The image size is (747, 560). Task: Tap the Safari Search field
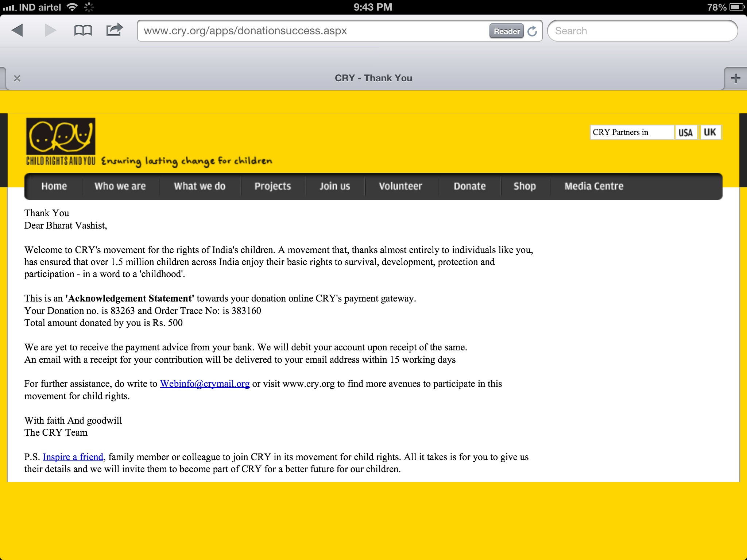pos(642,31)
